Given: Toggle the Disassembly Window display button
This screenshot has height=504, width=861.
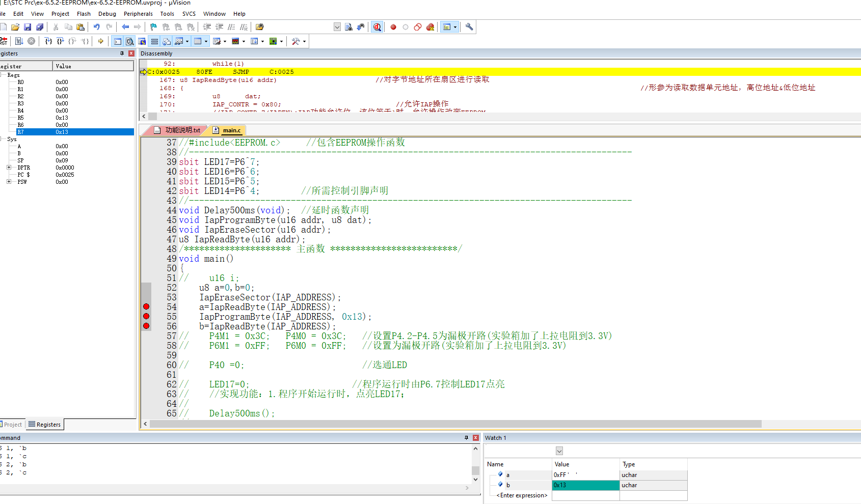Looking at the screenshot, I should [130, 41].
